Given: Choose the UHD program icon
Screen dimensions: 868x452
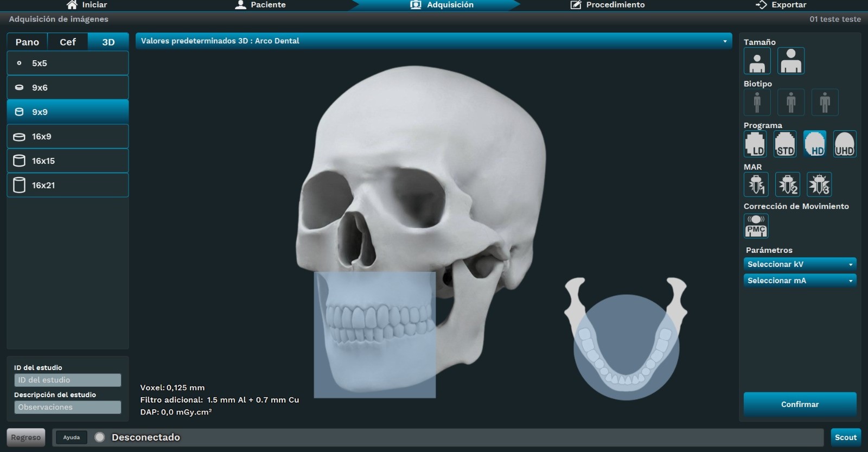Looking at the screenshot, I should pos(844,144).
